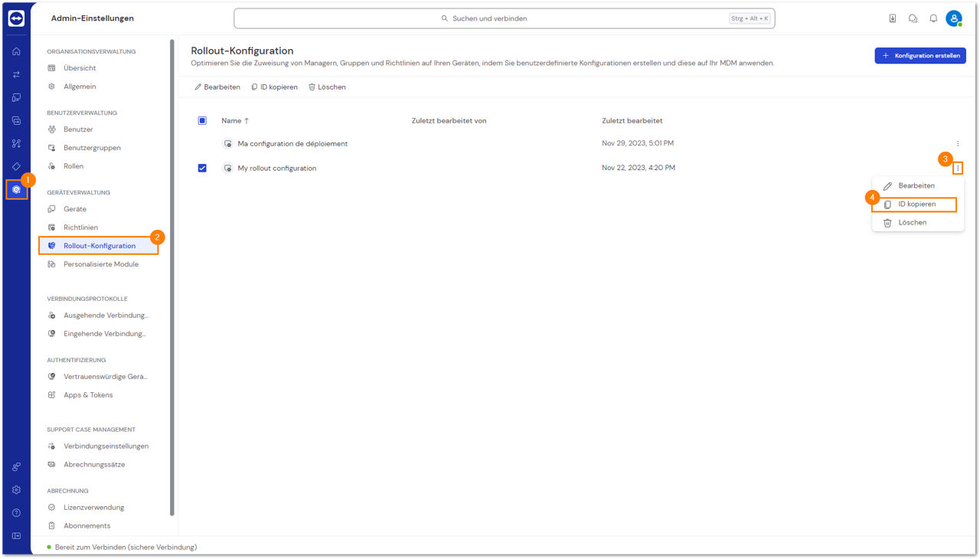Click date Nov 22, 2023, 4:20 PM
The image size is (980, 559).
click(639, 168)
